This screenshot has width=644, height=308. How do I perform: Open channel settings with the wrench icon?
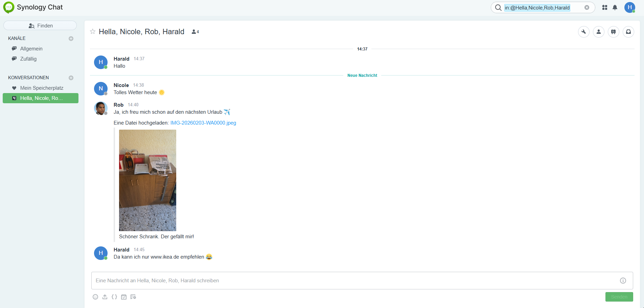(x=583, y=31)
